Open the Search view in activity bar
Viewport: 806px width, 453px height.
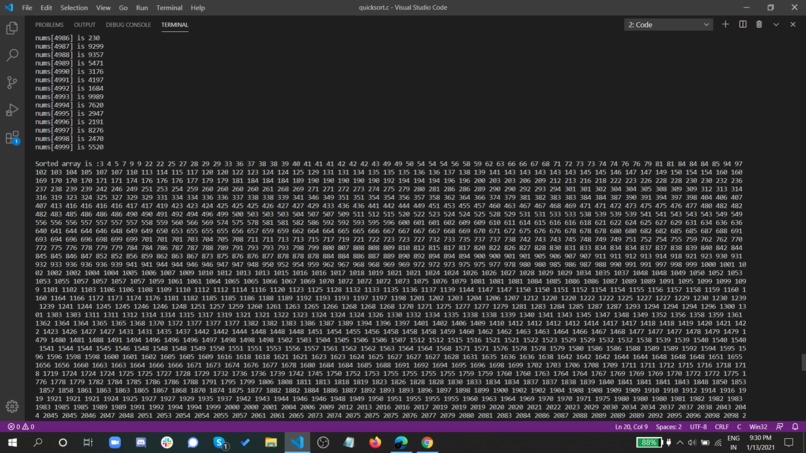tap(12, 55)
